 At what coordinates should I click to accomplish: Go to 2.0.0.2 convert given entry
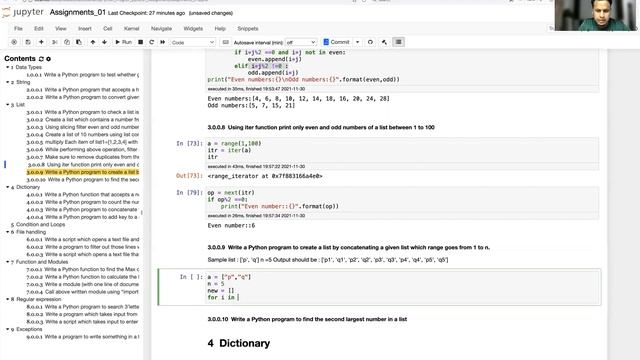pyautogui.click(x=83, y=97)
